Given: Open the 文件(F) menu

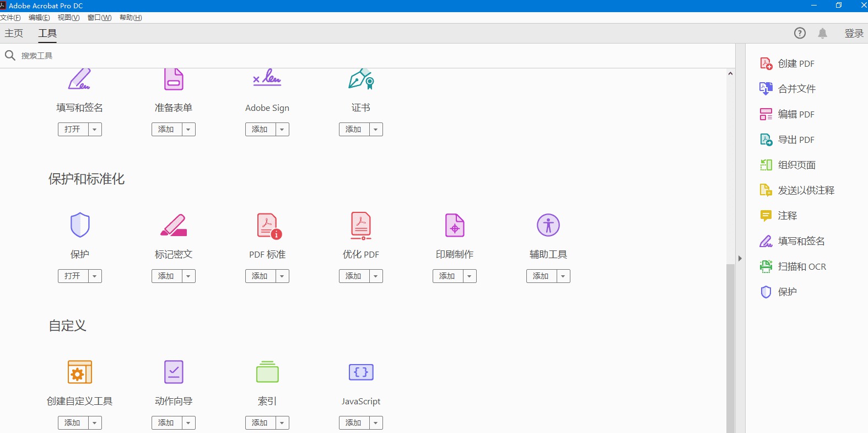Looking at the screenshot, I should tap(10, 18).
